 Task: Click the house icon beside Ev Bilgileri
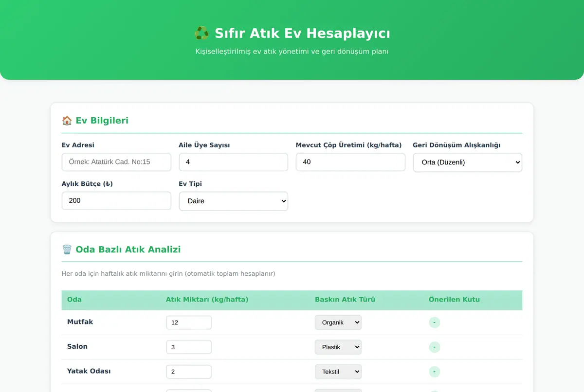click(x=67, y=121)
